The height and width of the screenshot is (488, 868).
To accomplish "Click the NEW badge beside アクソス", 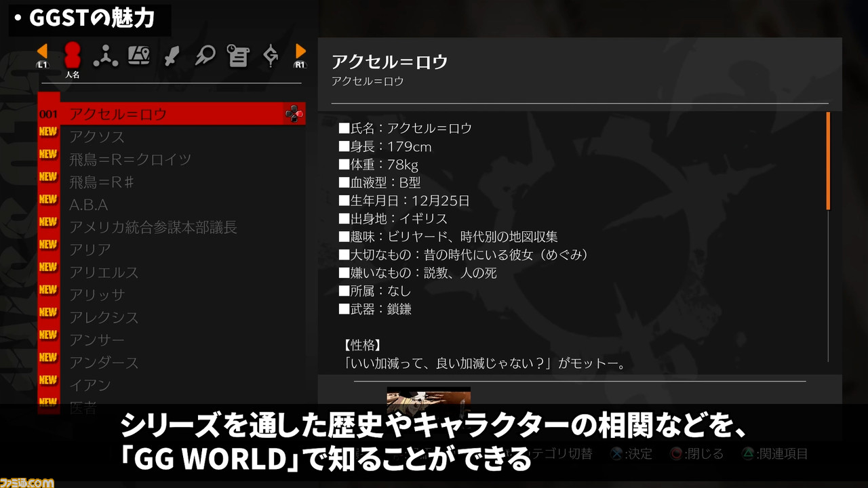I will (48, 131).
